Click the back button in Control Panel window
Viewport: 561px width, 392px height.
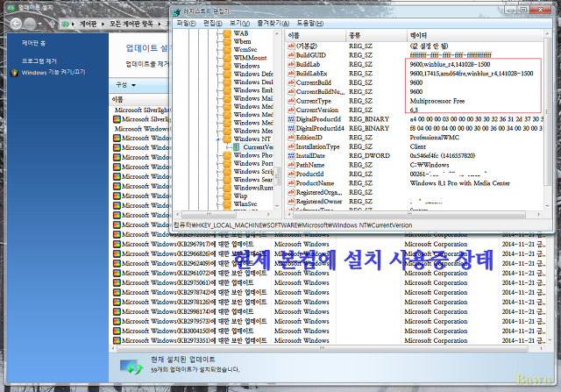[16, 24]
